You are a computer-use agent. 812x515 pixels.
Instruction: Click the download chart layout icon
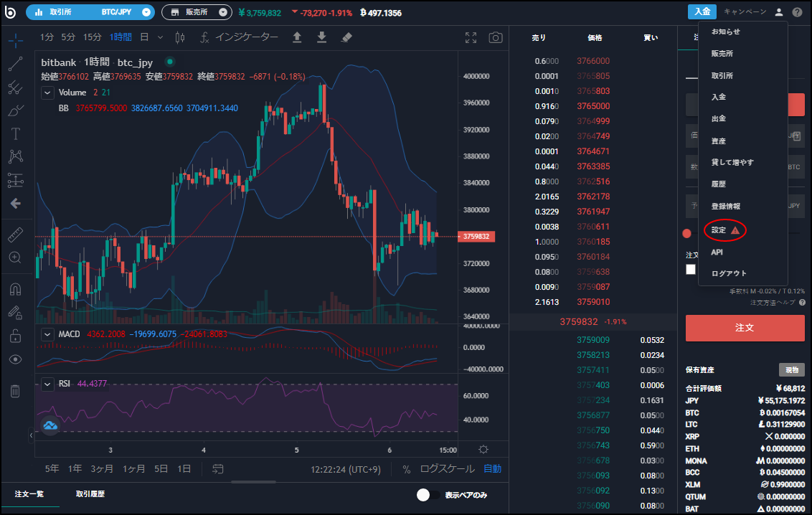tap(321, 37)
